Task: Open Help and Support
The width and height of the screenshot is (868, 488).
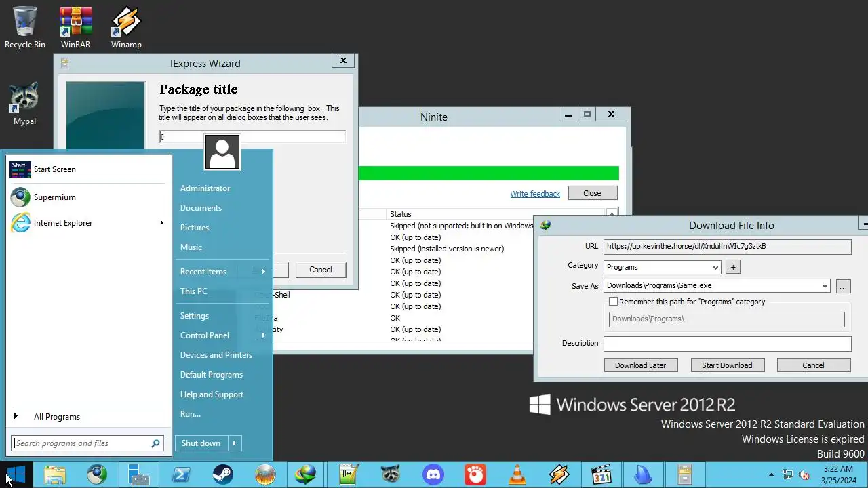Action: pos(212,394)
